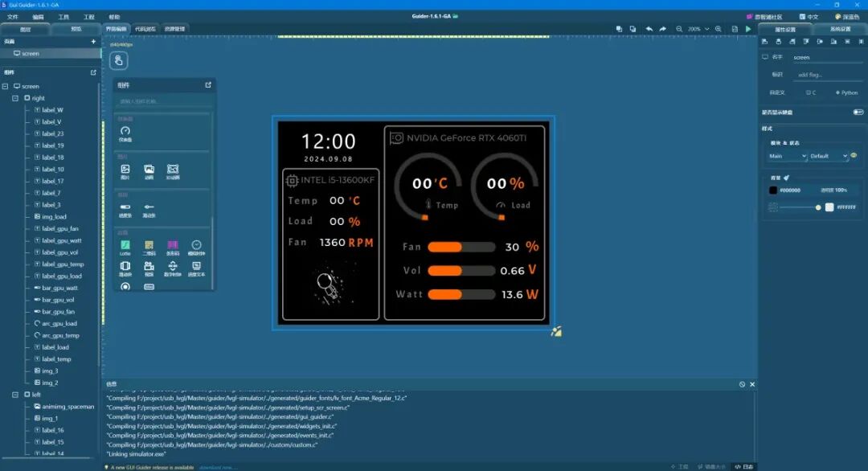
Task: Open the 200% zoom level dropdown
Action: (x=698, y=29)
